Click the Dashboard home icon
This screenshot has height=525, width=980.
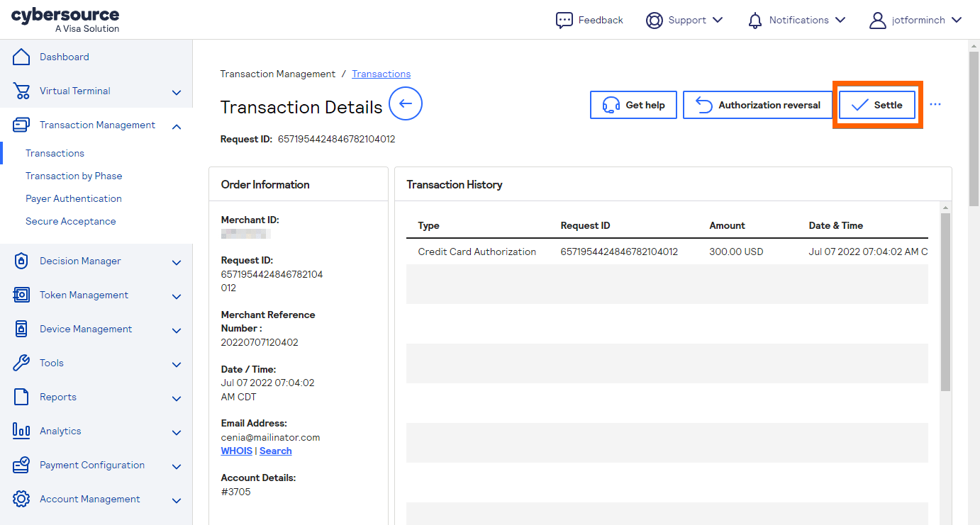point(21,57)
